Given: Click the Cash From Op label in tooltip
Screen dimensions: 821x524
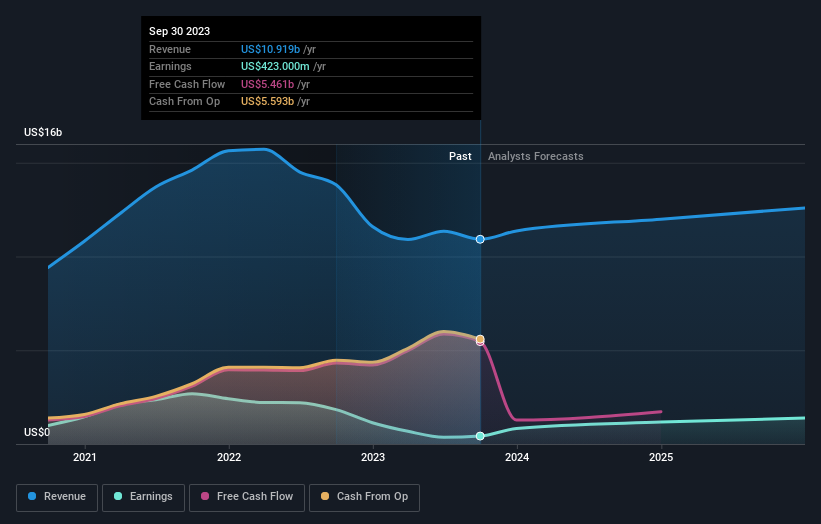Looking at the screenshot, I should point(184,102).
